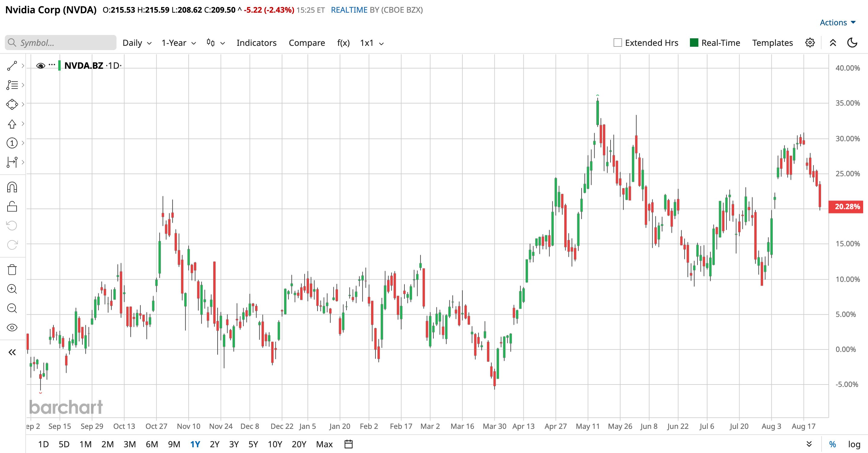The width and height of the screenshot is (868, 453).
Task: Collapse the chart header with double chevron
Action: click(x=833, y=43)
